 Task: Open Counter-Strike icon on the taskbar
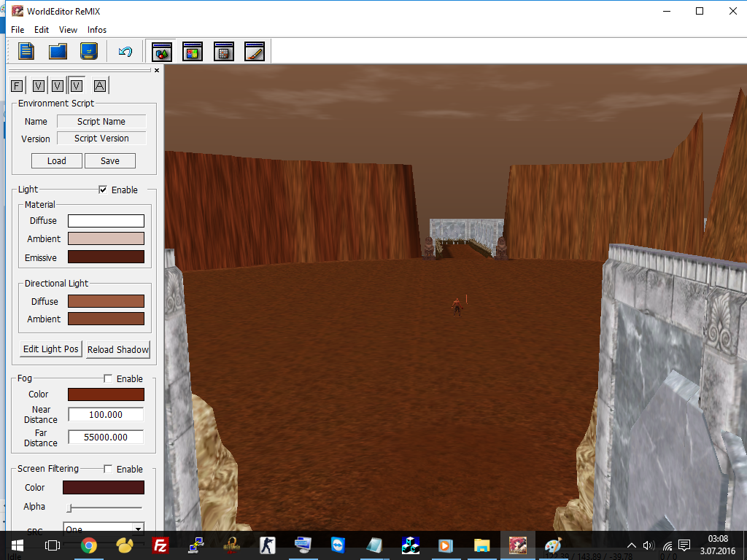click(x=267, y=545)
